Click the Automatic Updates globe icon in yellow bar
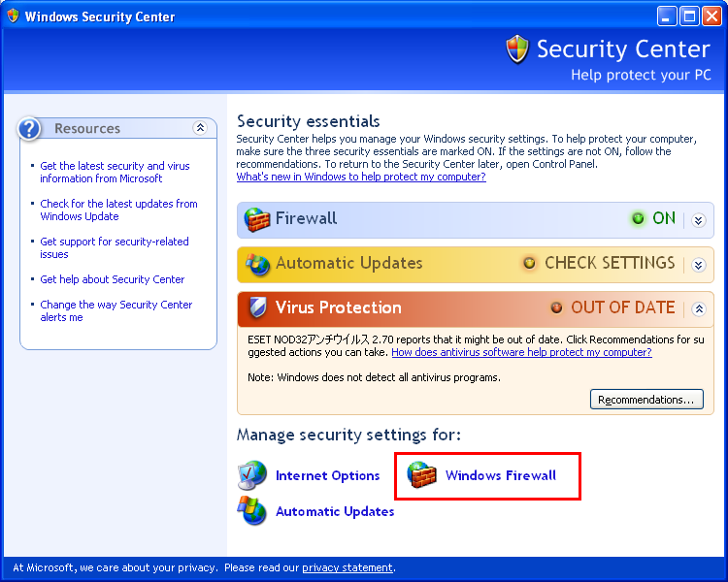The width and height of the screenshot is (728, 582). coord(257,264)
